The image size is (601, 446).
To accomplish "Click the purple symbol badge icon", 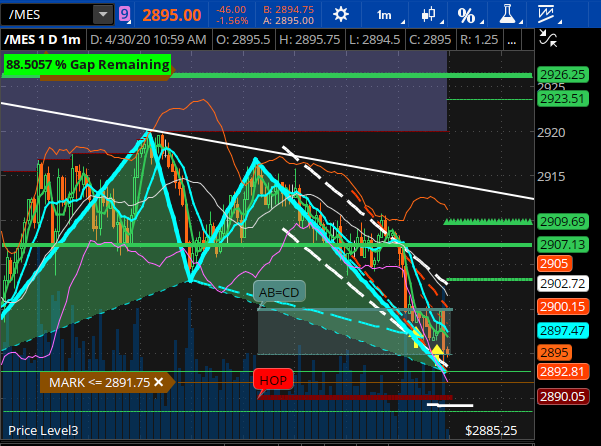I will [x=124, y=15].
